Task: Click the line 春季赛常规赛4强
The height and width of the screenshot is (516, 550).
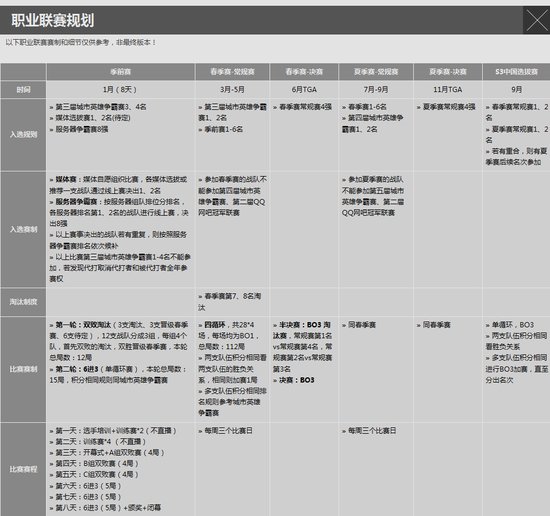Action: [302, 107]
